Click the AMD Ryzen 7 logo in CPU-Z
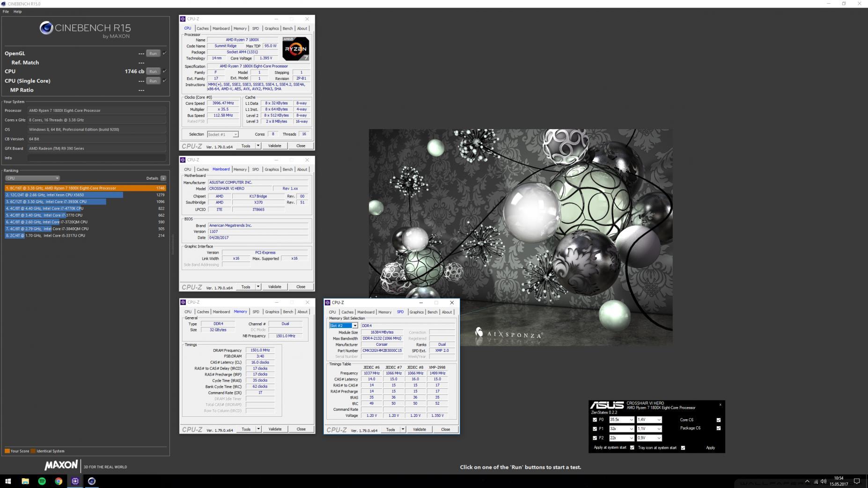 click(296, 49)
